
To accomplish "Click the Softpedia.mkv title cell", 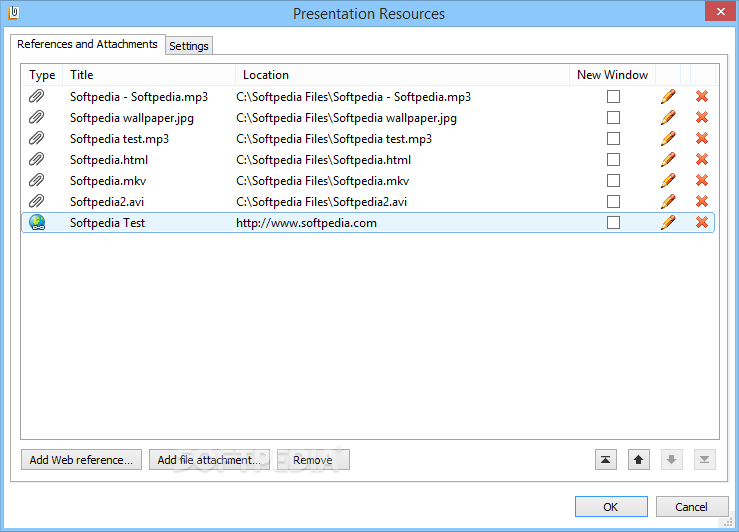I will (x=108, y=181).
